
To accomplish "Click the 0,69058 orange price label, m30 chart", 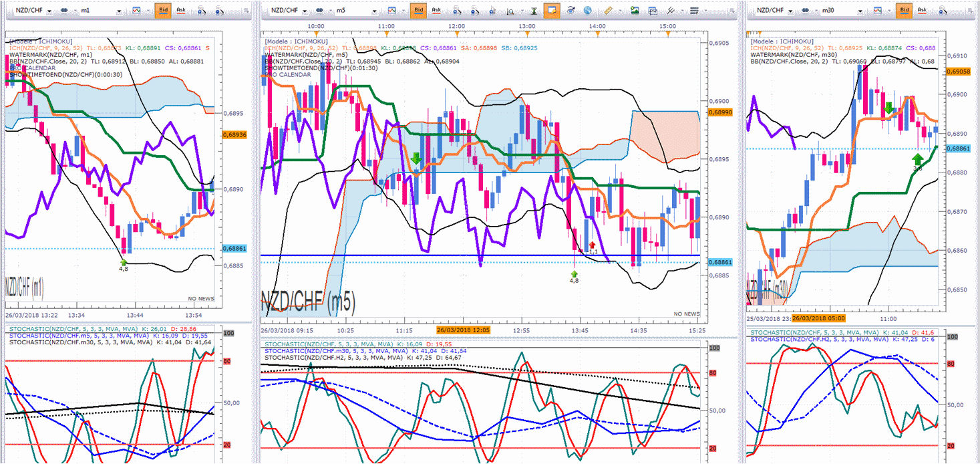I will [x=958, y=72].
